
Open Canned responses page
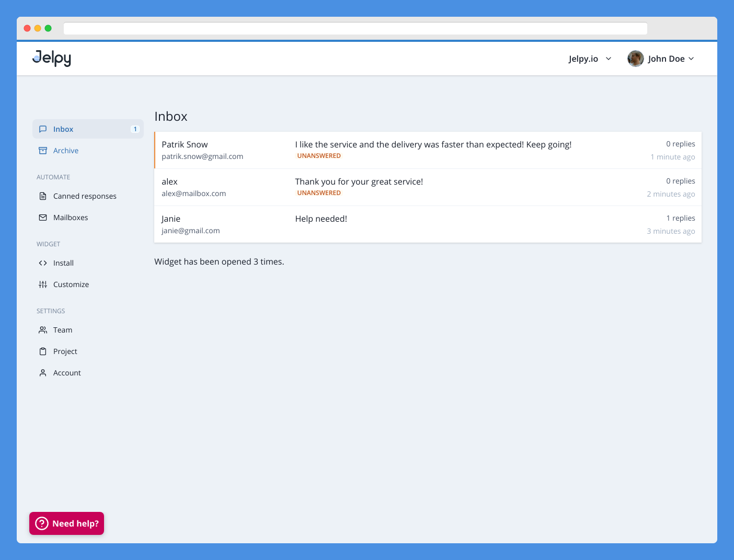pyautogui.click(x=88, y=196)
